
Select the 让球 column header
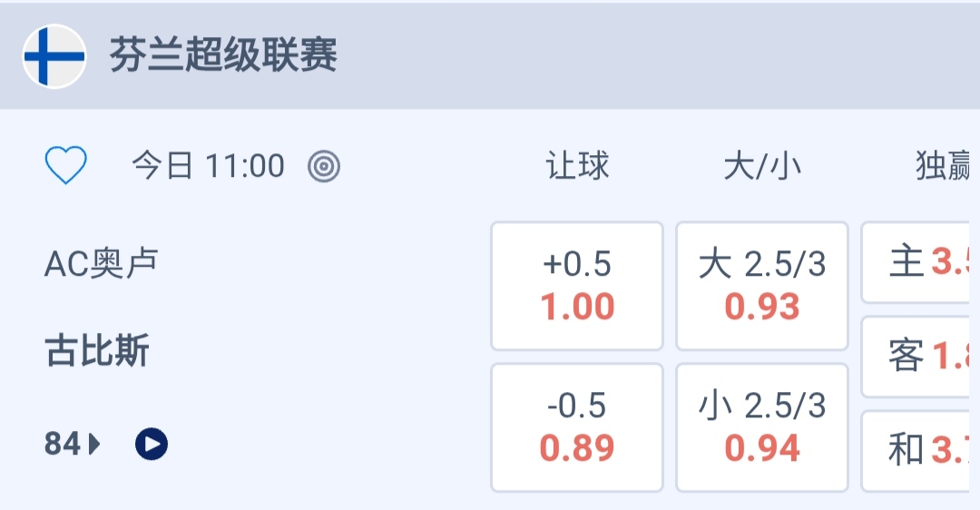click(x=577, y=167)
